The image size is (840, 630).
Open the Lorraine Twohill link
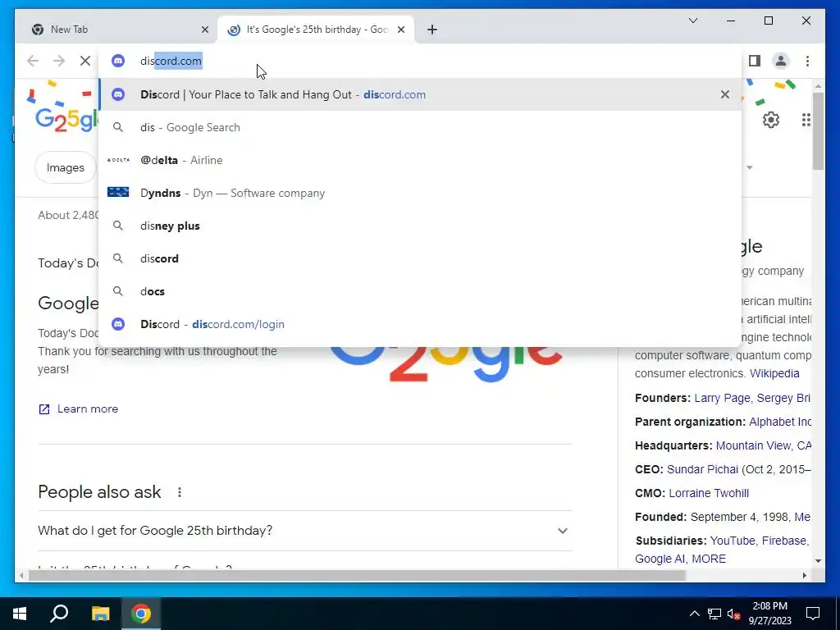[x=709, y=493]
